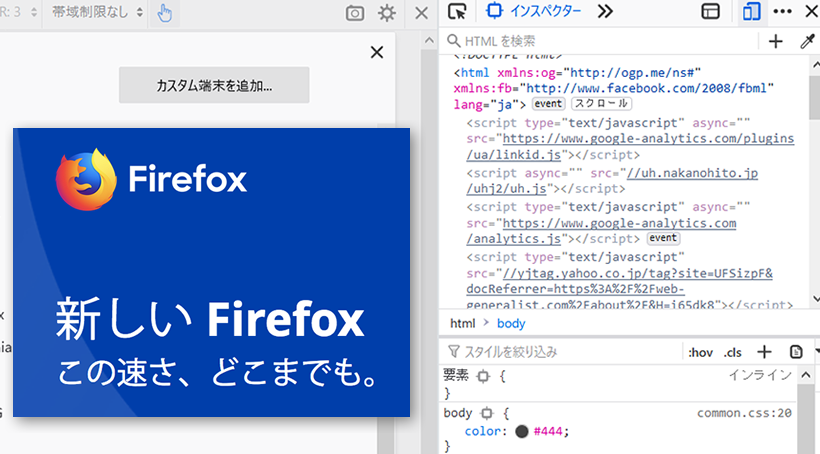The width and height of the screenshot is (820, 454).
Task: Select body in the breadcrumb
Action: tap(511, 323)
